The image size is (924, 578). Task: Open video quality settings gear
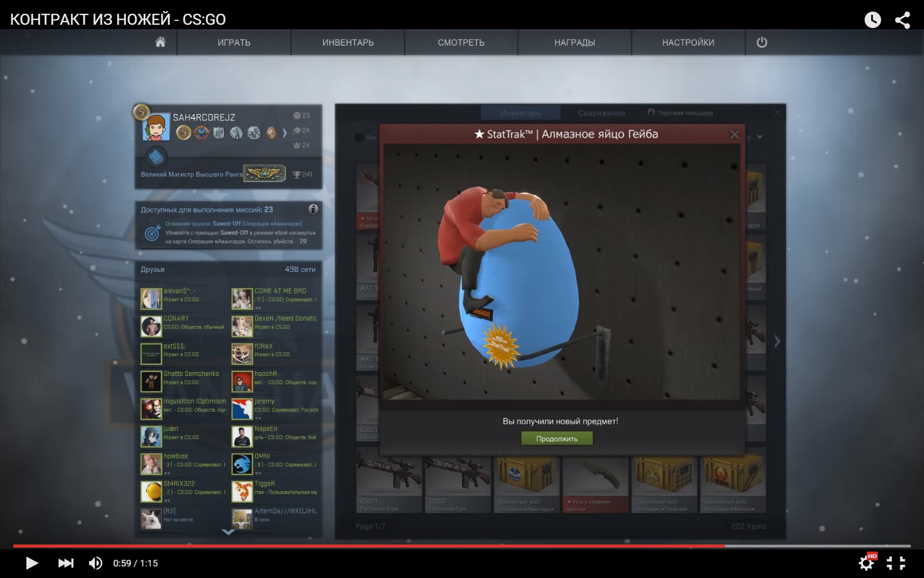pos(867,563)
